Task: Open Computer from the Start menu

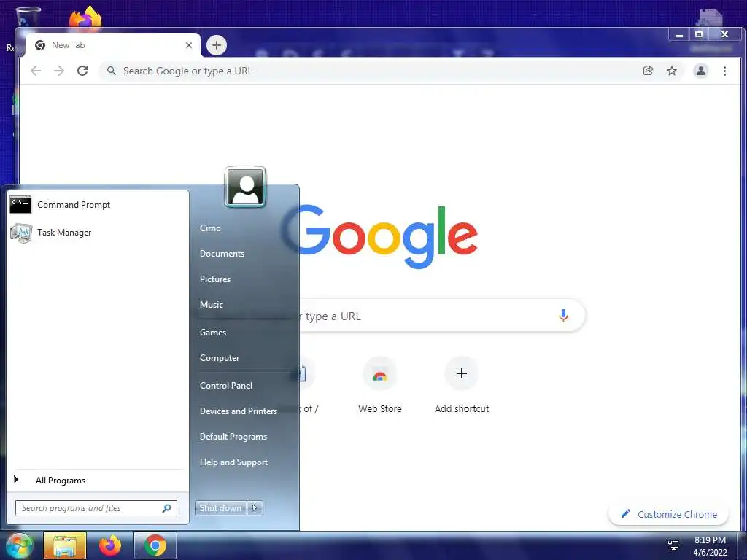Action: 219,358
